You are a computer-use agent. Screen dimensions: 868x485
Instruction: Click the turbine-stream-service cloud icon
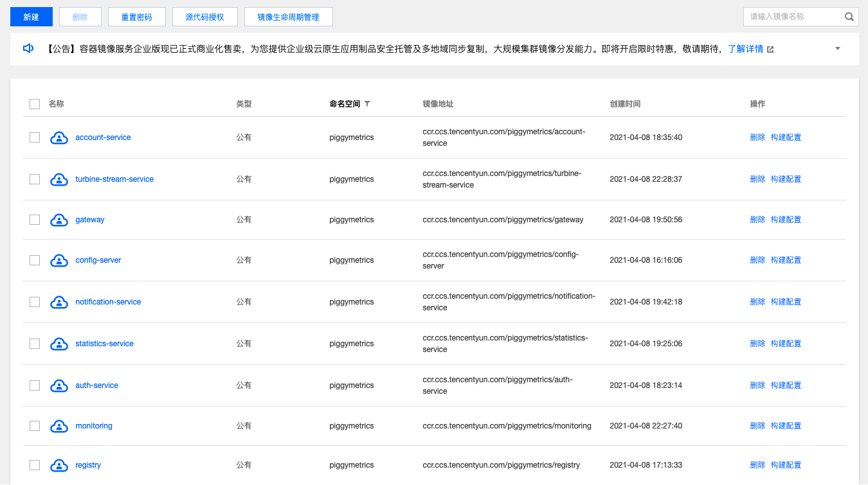(59, 179)
